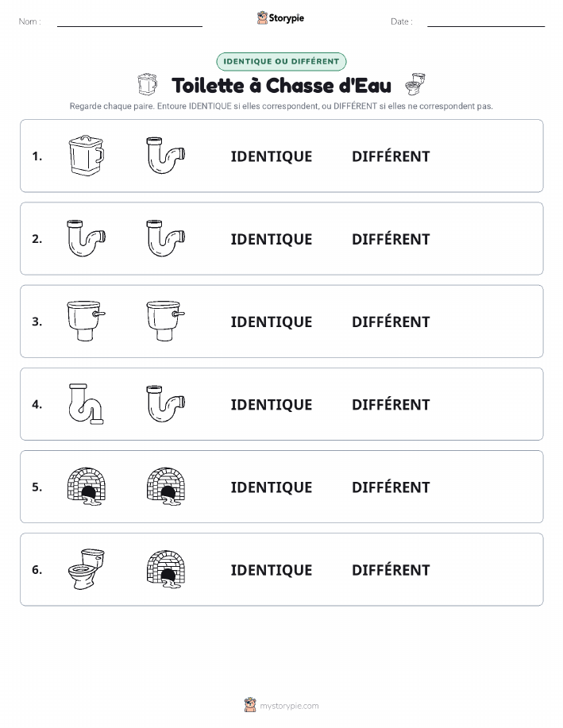Click the toilet icon beside the title
The height and width of the screenshot is (728, 563).
tap(415, 84)
